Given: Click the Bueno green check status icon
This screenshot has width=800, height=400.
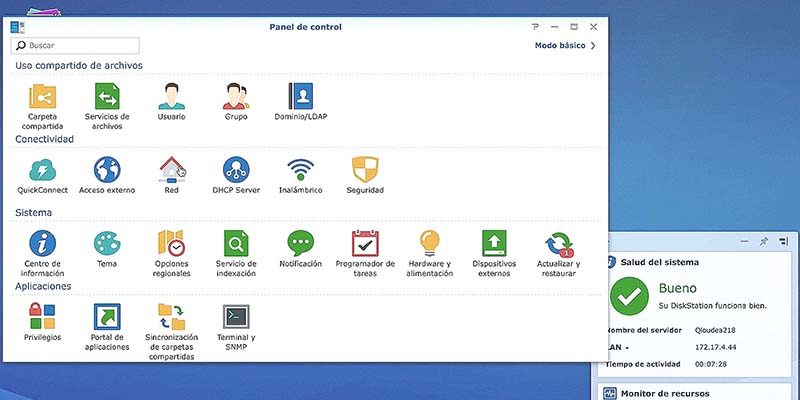Looking at the screenshot, I should point(629,296).
